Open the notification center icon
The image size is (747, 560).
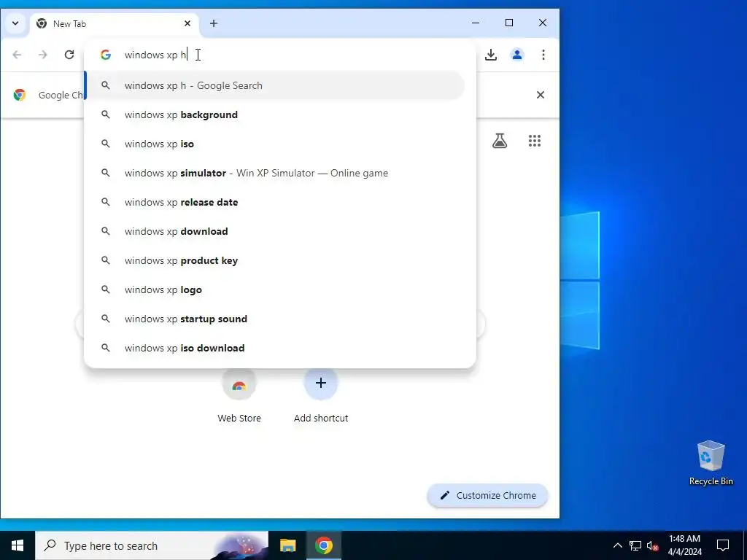[723, 545]
